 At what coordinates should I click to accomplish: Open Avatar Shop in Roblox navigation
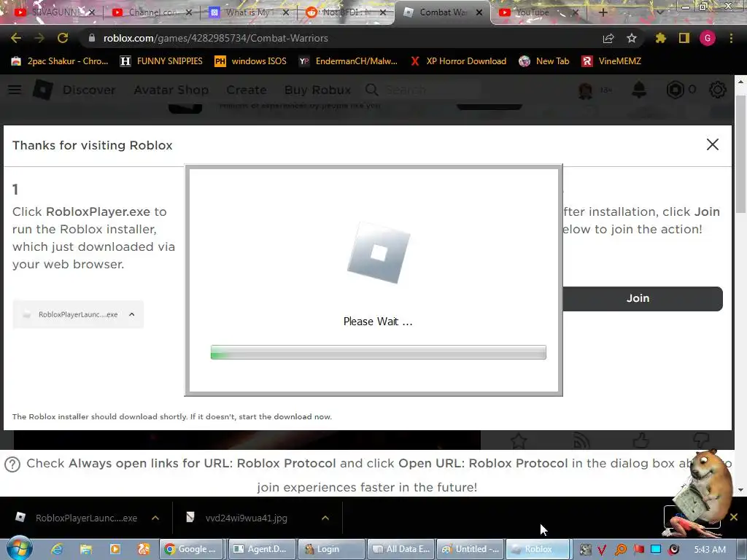click(171, 90)
